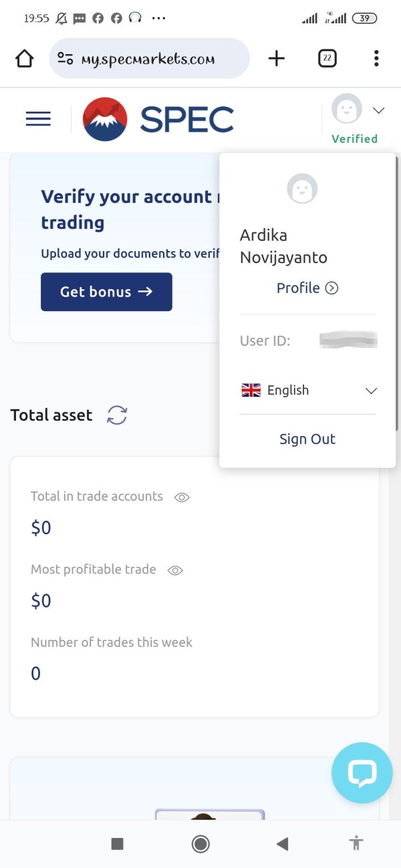401x868 pixels.
Task: Open the browser three-dot overflow menu
Action: (376, 59)
